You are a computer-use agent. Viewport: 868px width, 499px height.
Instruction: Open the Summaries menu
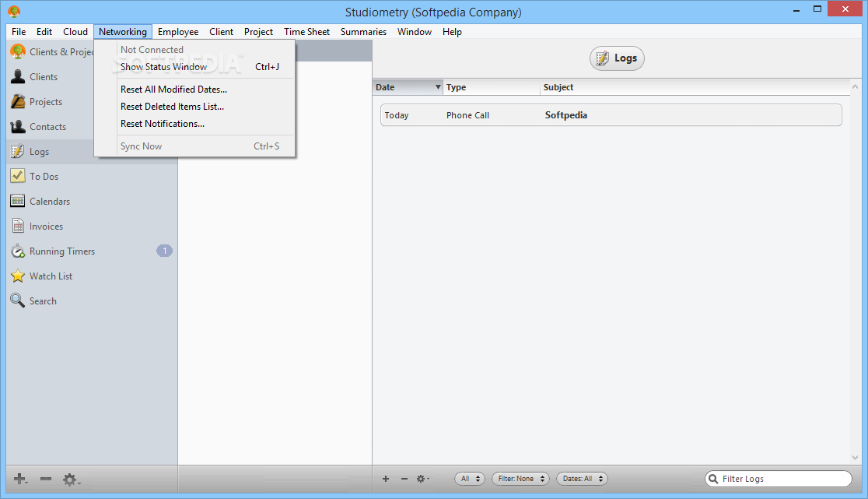[x=364, y=32]
